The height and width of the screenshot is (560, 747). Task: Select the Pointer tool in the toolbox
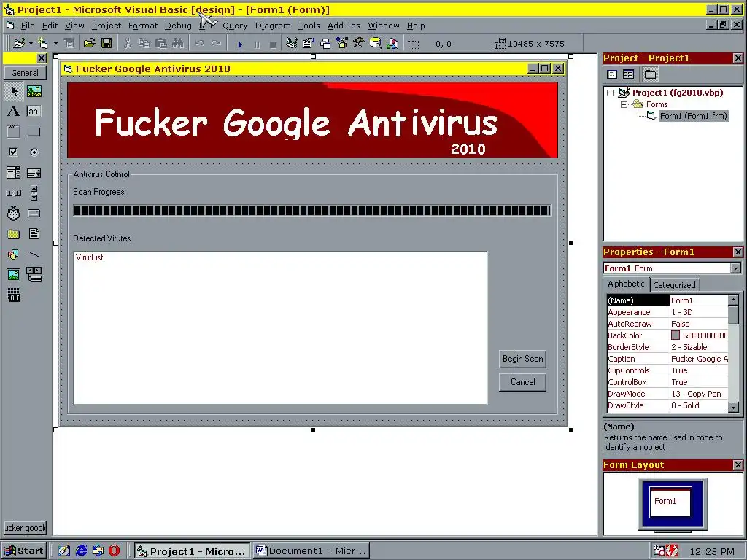(13, 91)
